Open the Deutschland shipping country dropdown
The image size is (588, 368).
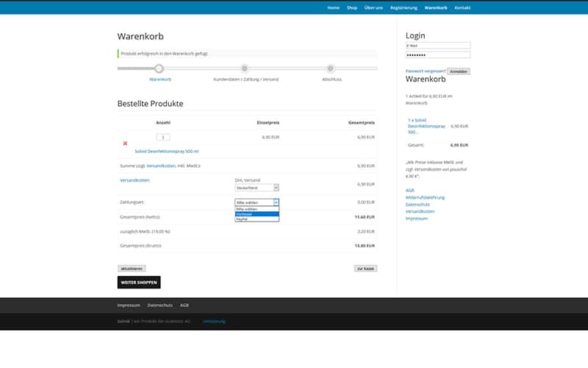[x=257, y=188]
